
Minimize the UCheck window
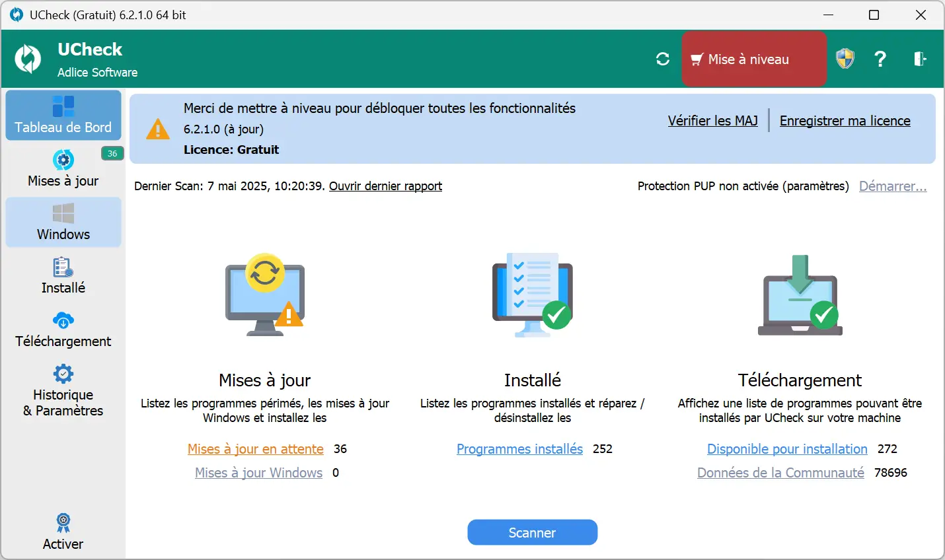tap(829, 15)
